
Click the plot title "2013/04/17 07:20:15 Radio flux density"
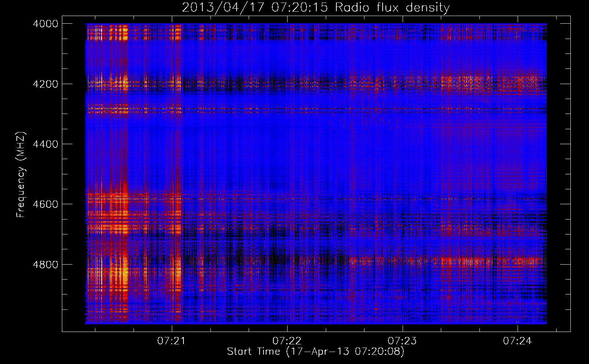[x=316, y=8]
